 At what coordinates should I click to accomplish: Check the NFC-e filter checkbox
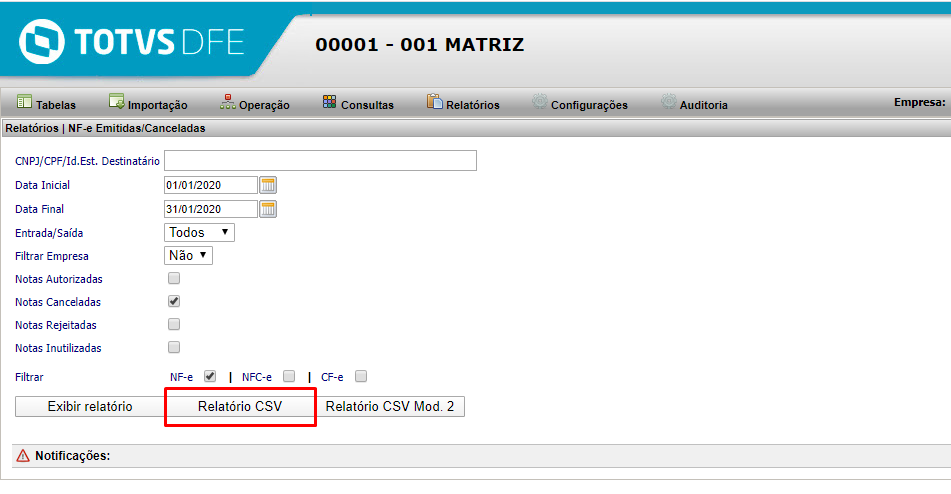click(x=289, y=376)
